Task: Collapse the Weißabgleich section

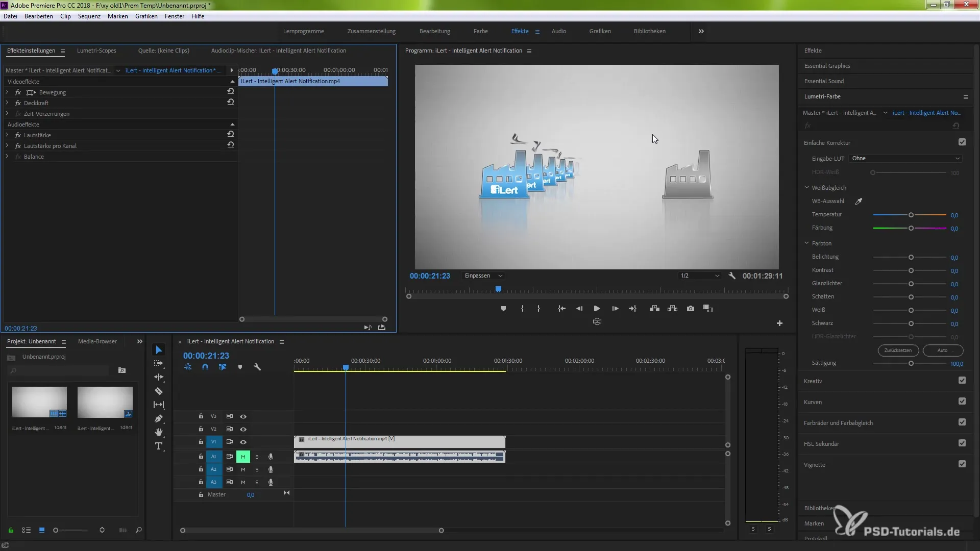Action: [x=806, y=188]
